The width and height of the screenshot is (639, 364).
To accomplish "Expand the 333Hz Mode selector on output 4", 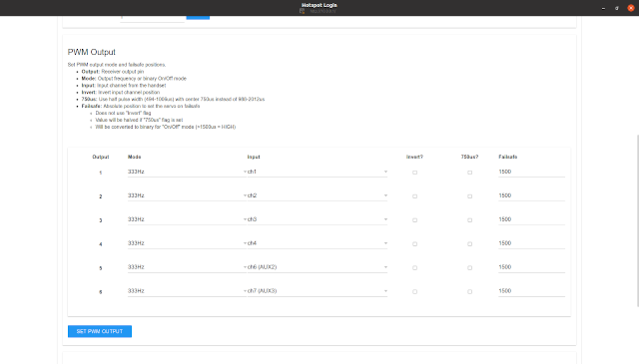I will tap(187, 243).
